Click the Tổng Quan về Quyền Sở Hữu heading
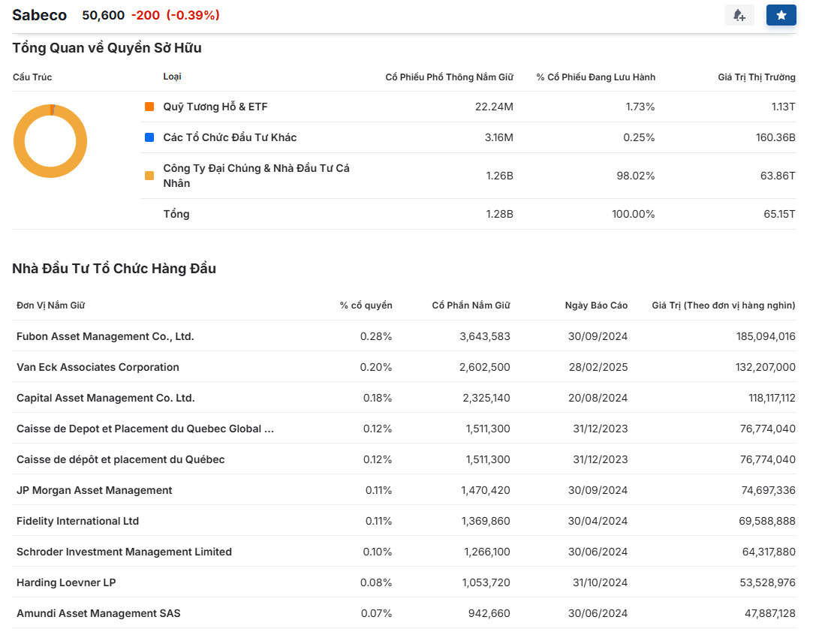 coord(107,47)
